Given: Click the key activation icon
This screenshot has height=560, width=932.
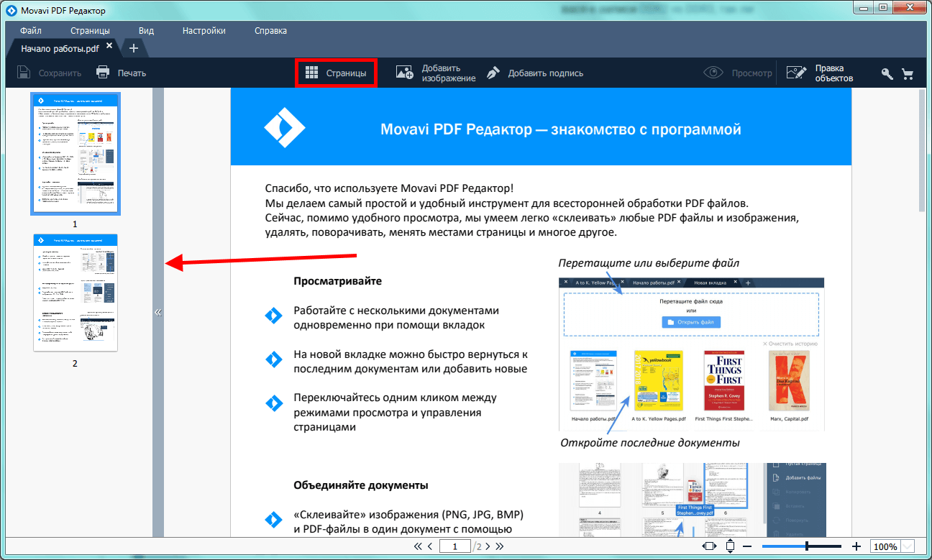Looking at the screenshot, I should (887, 73).
